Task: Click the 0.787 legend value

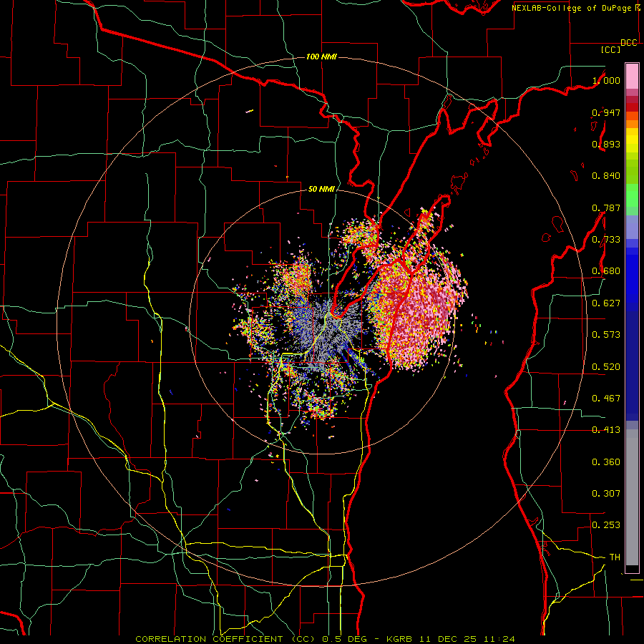Action: pyautogui.click(x=606, y=208)
